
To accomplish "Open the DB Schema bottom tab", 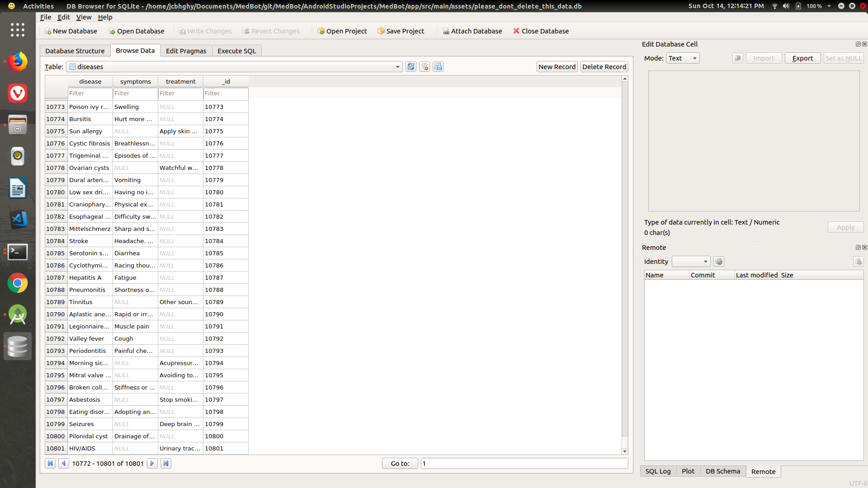I will [722, 471].
